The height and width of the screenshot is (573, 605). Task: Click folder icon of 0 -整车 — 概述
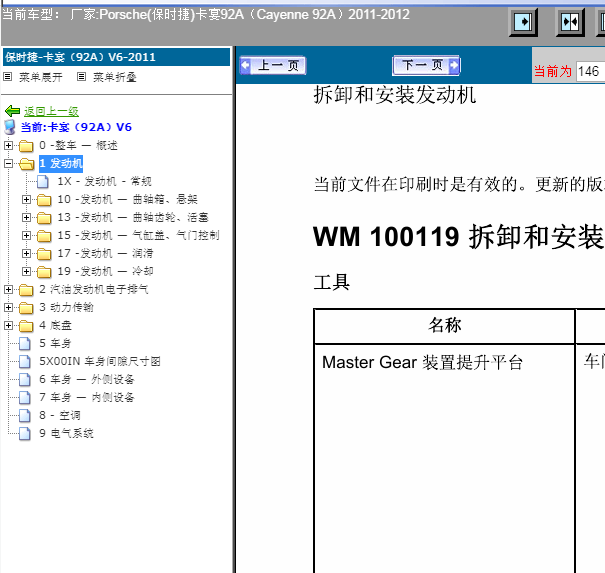pyautogui.click(x=26, y=146)
